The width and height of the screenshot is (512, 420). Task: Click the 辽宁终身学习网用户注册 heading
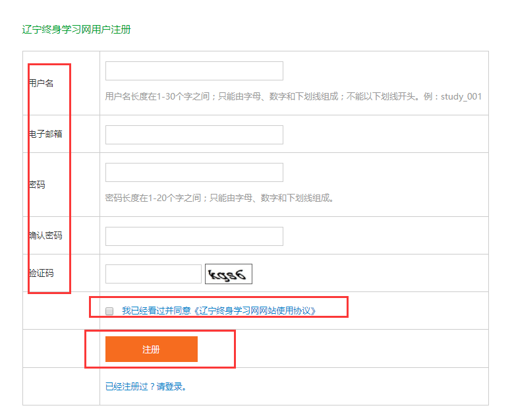(x=76, y=30)
